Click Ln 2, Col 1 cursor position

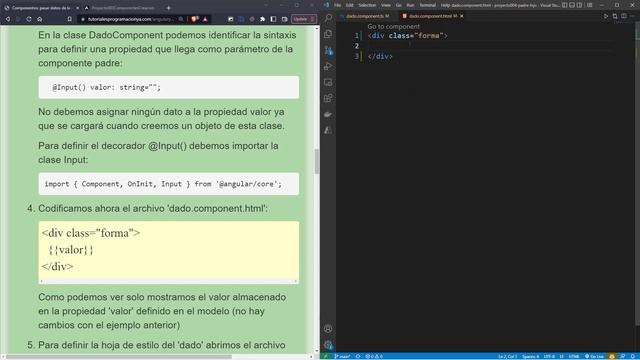pos(507,356)
